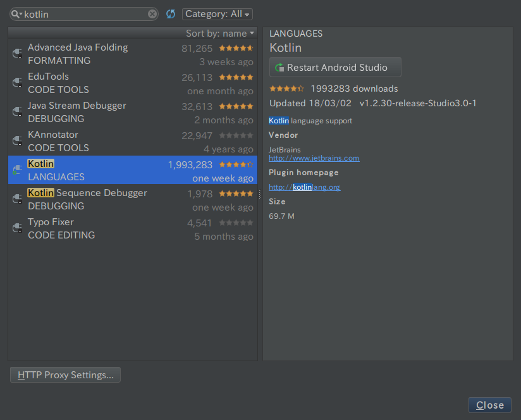Click the star rating of Kotlin Sequence Debugger
Screen dimensions: 521x420
(x=236, y=194)
